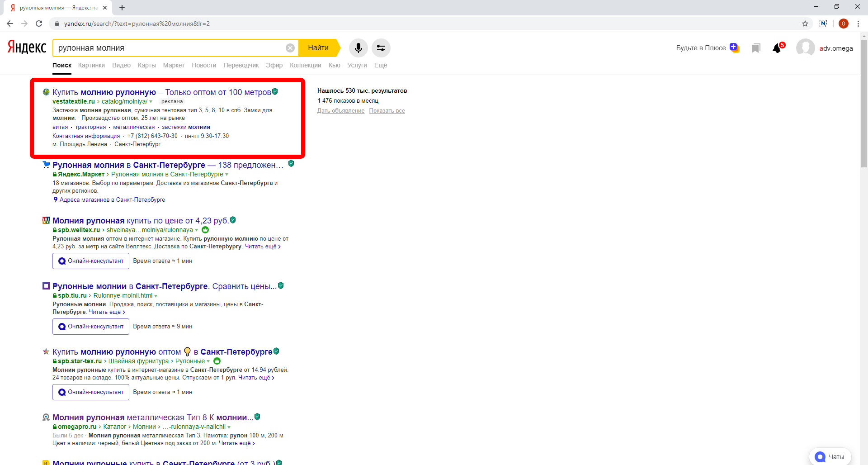Click Онлайн-консультант button under welltex result
The width and height of the screenshot is (868, 465).
91,261
